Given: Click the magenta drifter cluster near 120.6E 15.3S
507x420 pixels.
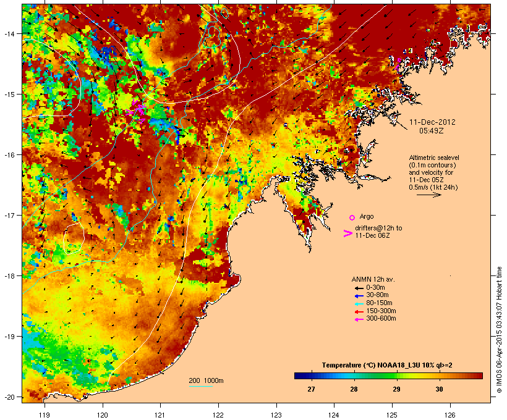Looking at the screenshot, I should tap(137, 110).
